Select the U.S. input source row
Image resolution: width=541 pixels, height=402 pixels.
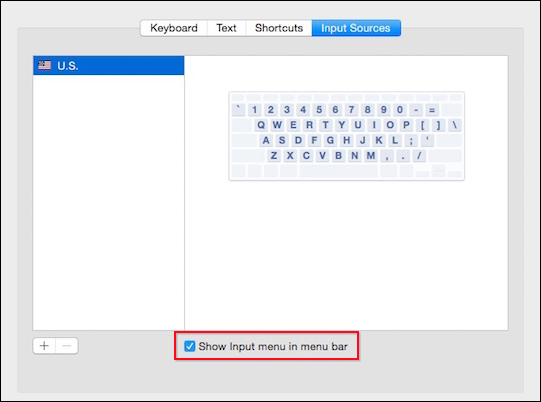[109, 66]
